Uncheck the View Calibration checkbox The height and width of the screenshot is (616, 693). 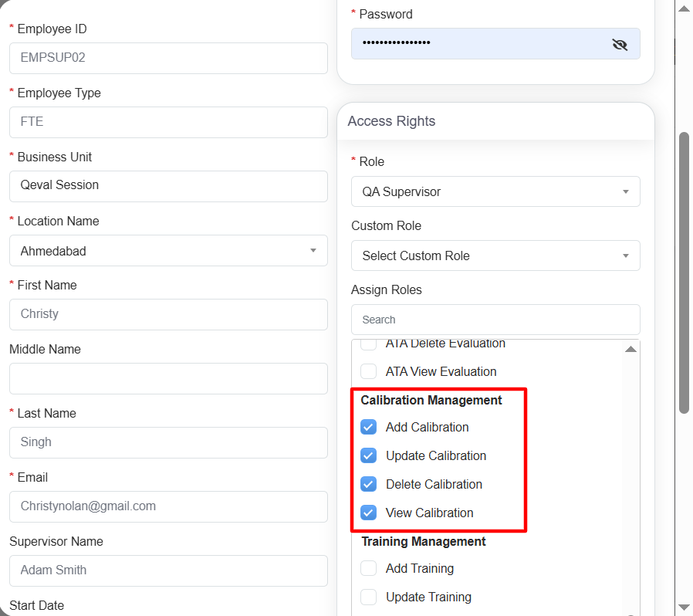[x=369, y=513]
